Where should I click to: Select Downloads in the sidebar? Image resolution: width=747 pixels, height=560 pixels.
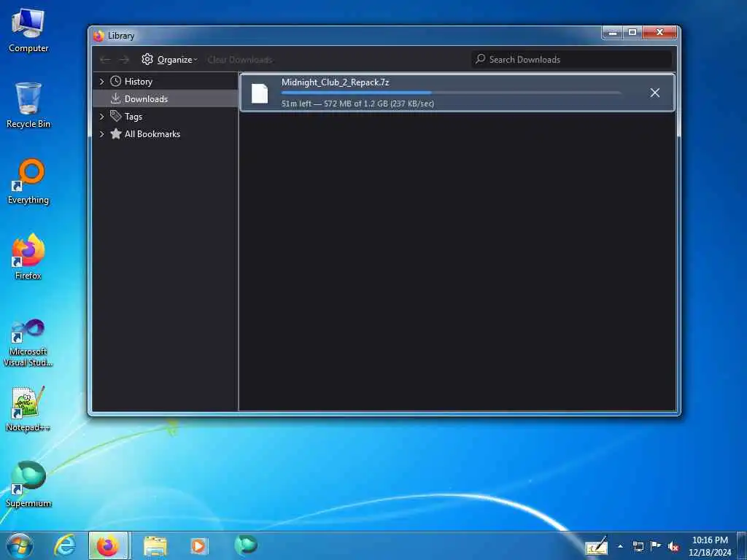tap(165, 98)
